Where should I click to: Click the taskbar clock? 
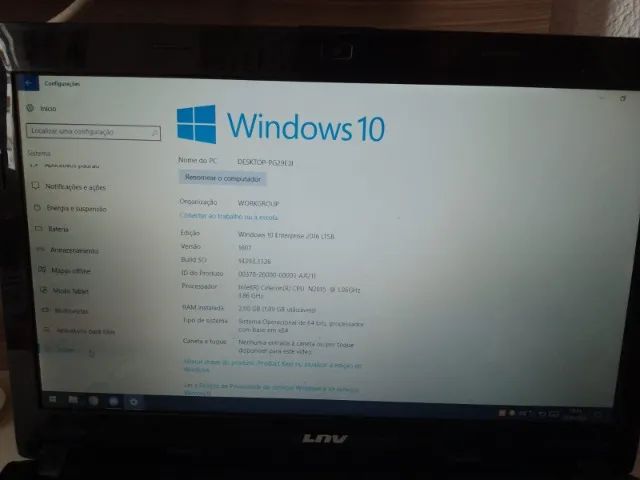point(576,414)
